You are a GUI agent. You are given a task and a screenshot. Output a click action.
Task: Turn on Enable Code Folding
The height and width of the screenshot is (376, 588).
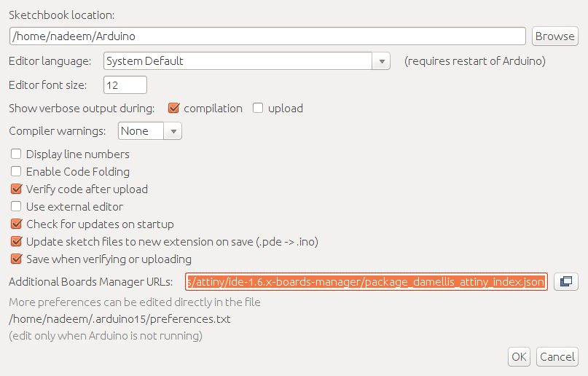pyautogui.click(x=16, y=171)
